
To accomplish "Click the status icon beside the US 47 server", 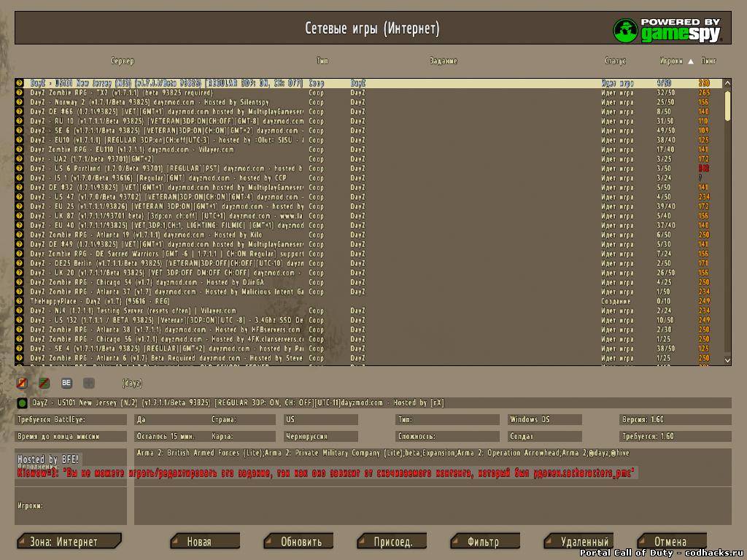I will [x=19, y=197].
